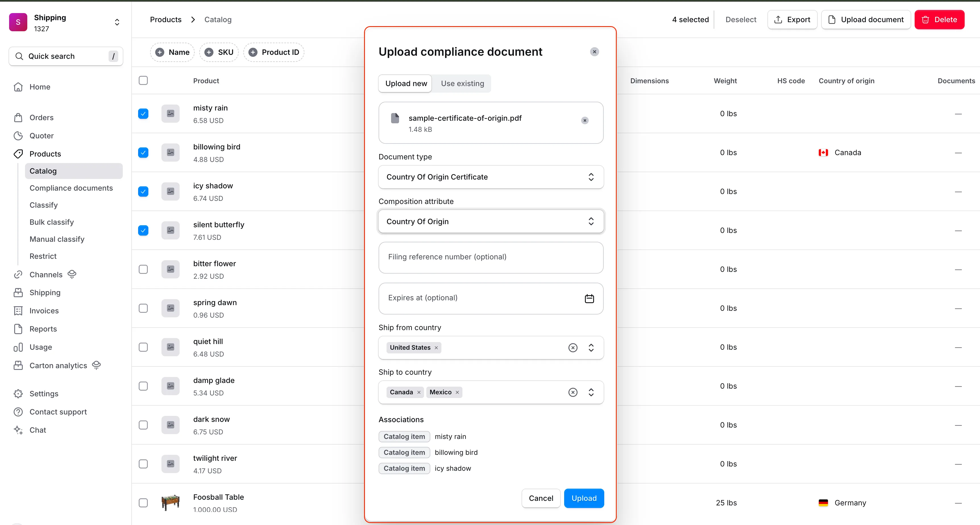This screenshot has width=980, height=525.
Task: Add the Product ID filter
Action: click(x=274, y=52)
